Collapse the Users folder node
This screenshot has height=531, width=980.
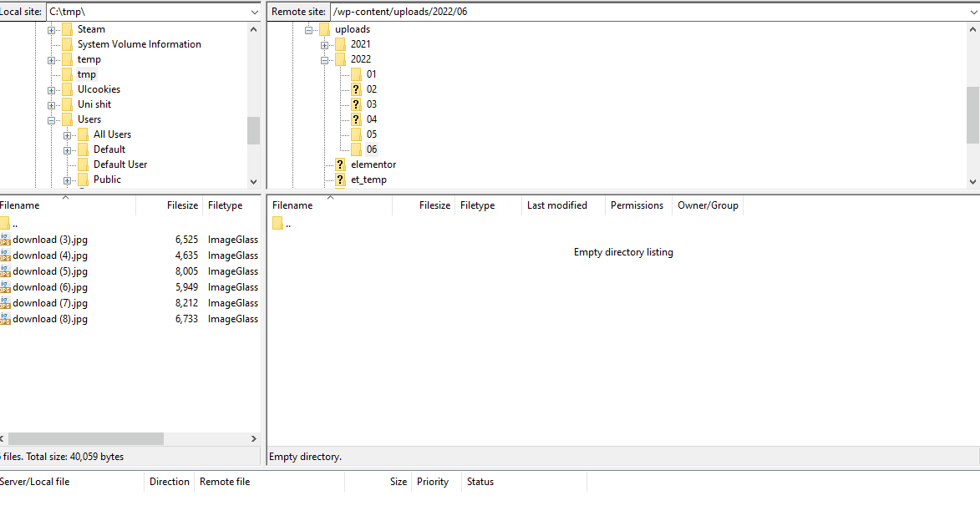tap(52, 120)
